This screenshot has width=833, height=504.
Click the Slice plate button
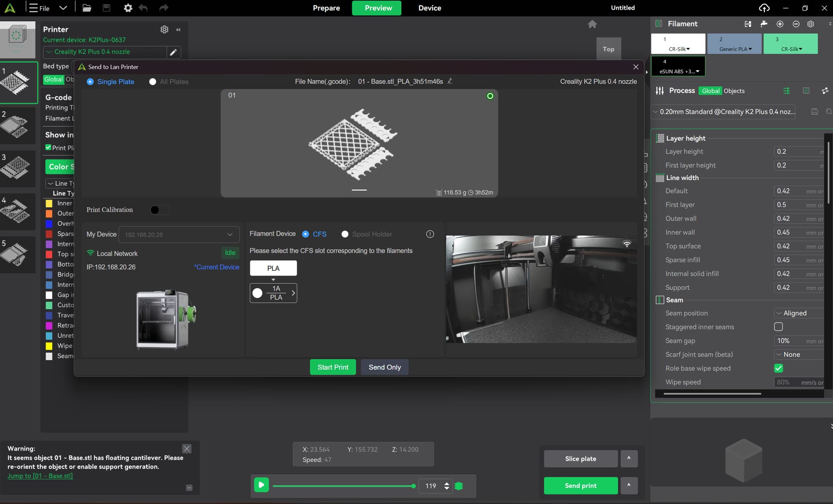580,458
